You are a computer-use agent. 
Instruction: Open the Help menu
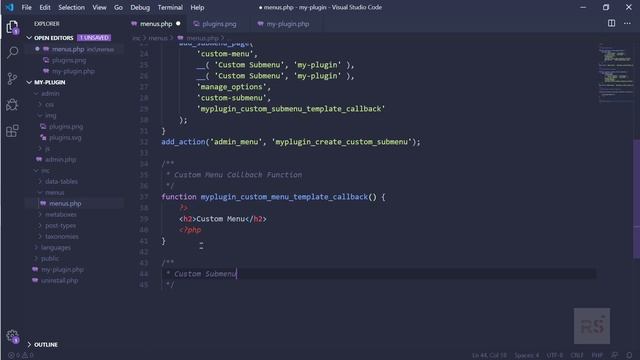click(x=197, y=7)
